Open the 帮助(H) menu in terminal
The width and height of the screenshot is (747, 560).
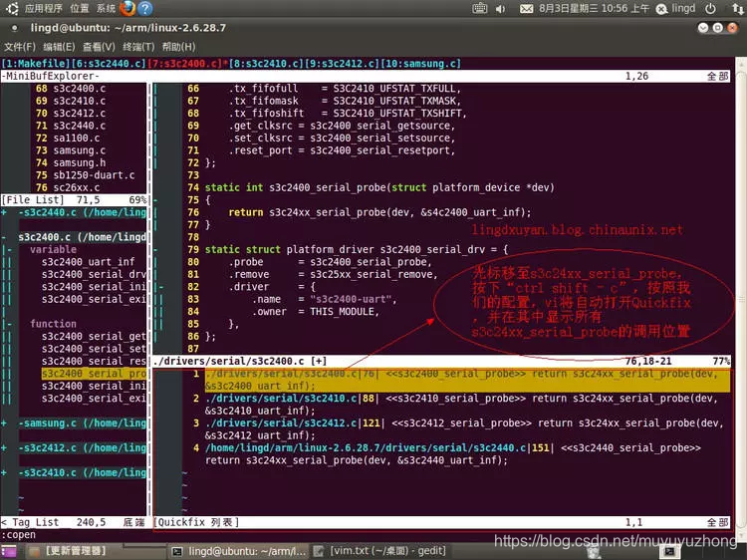point(178,47)
